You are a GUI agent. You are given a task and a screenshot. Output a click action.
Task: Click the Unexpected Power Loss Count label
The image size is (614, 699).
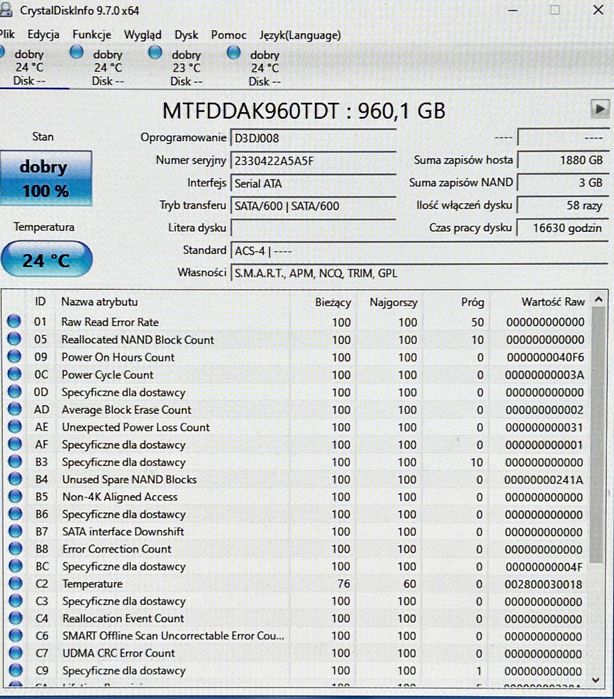coord(136,427)
